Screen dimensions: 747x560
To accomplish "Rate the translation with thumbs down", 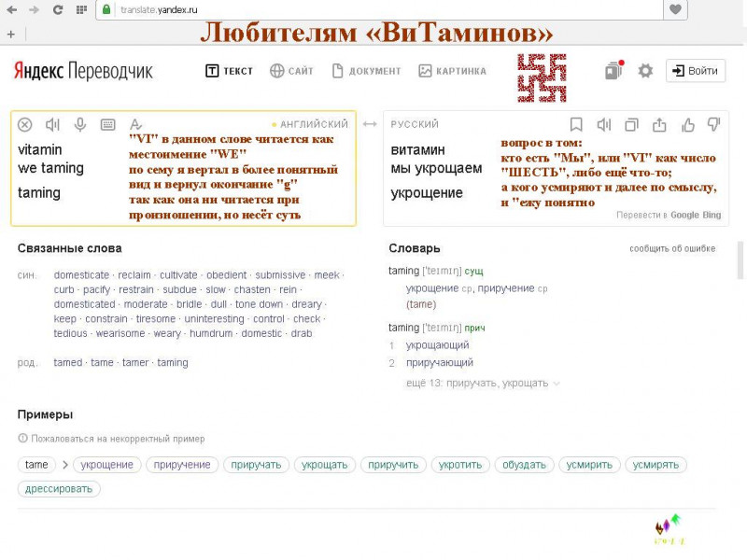I will [x=714, y=124].
